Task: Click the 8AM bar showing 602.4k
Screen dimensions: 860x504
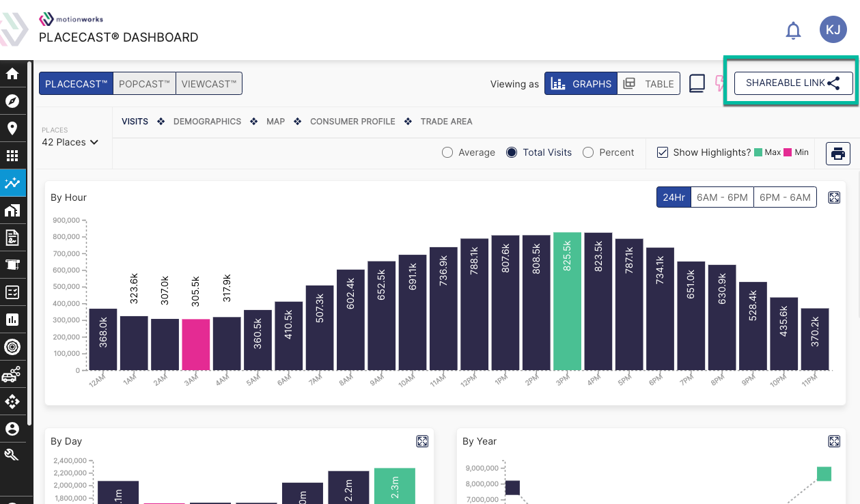Action: 350,320
